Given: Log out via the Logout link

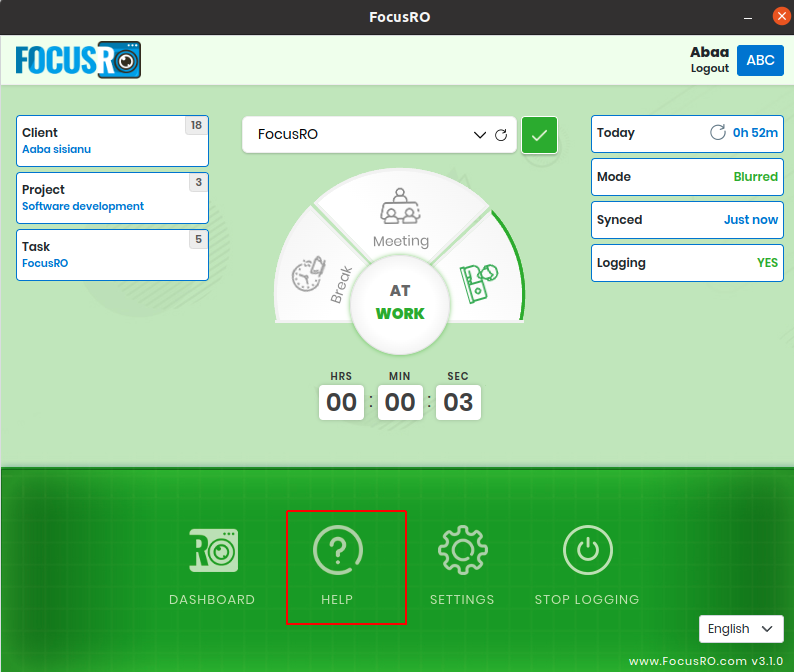Looking at the screenshot, I should pyautogui.click(x=709, y=68).
